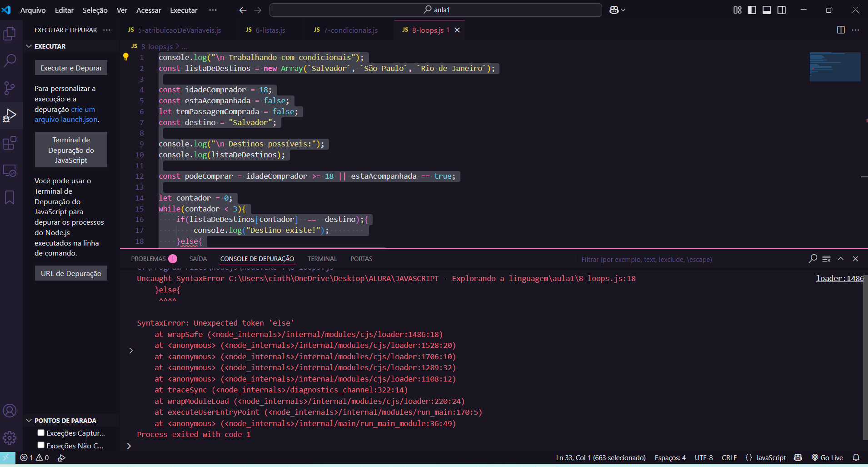Open the Extensions view

(x=10, y=143)
